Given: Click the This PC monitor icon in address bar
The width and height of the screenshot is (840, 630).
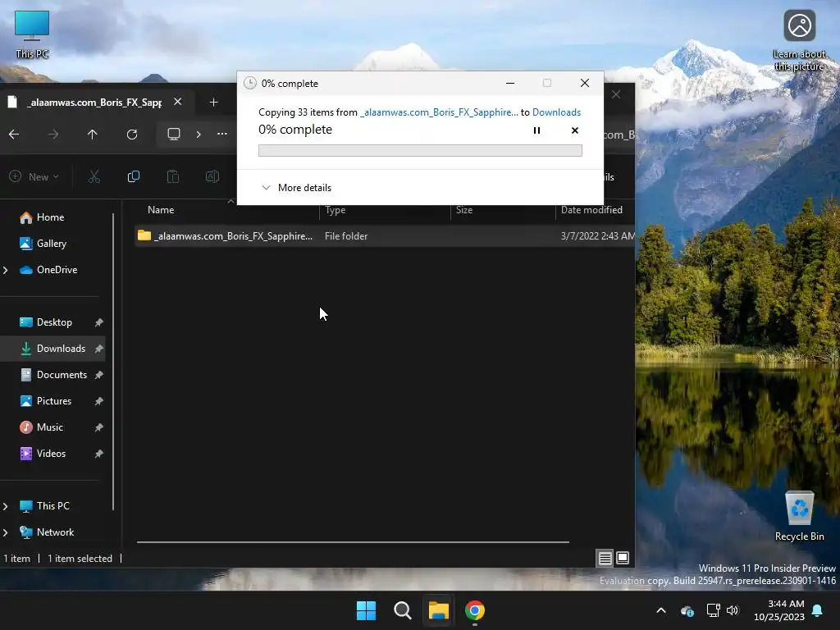Looking at the screenshot, I should 174,134.
